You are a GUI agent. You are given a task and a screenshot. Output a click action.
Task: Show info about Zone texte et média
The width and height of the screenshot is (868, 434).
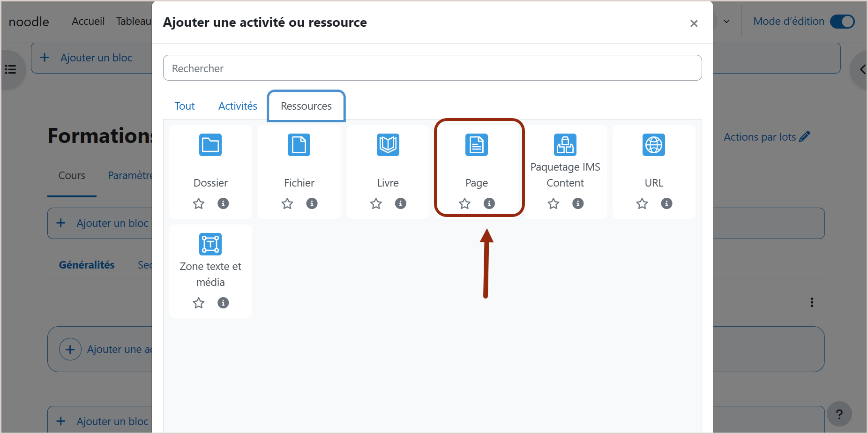click(223, 303)
